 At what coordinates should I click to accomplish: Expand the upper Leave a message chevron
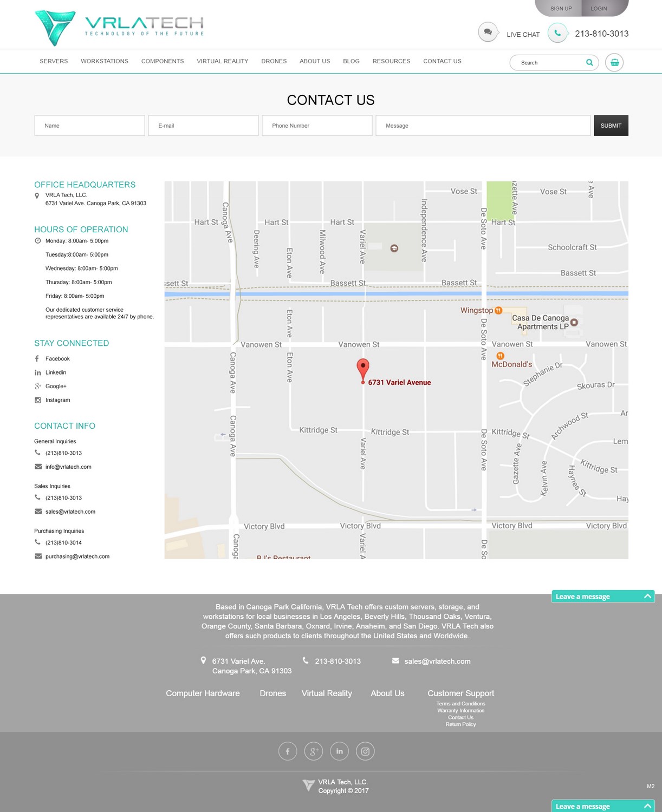tap(647, 596)
